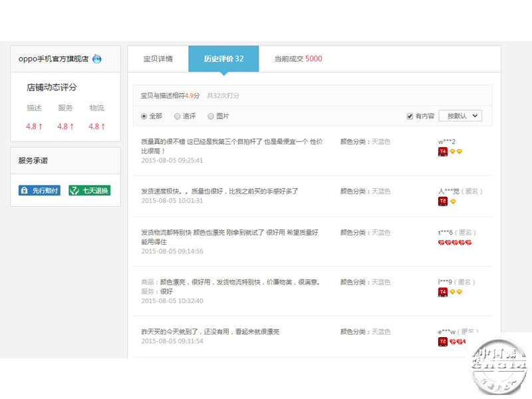Click the T4 badge of reviewer w***2
The image size is (532, 399).
(443, 152)
